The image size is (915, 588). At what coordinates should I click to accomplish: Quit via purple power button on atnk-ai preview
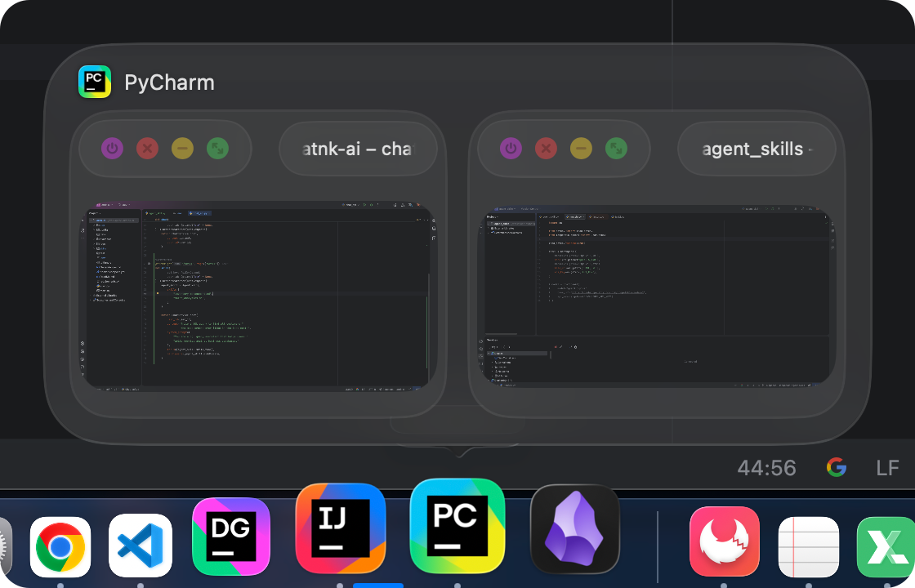[x=112, y=149]
